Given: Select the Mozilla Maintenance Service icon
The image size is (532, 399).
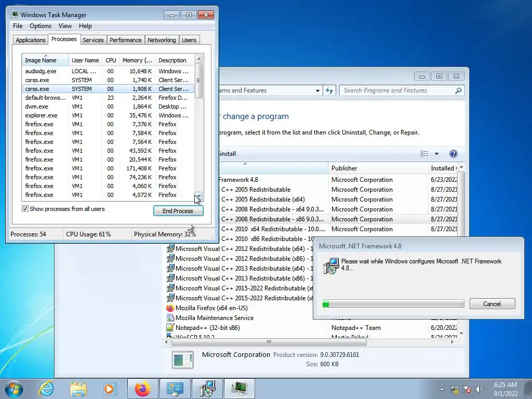Looking at the screenshot, I should tap(170, 318).
